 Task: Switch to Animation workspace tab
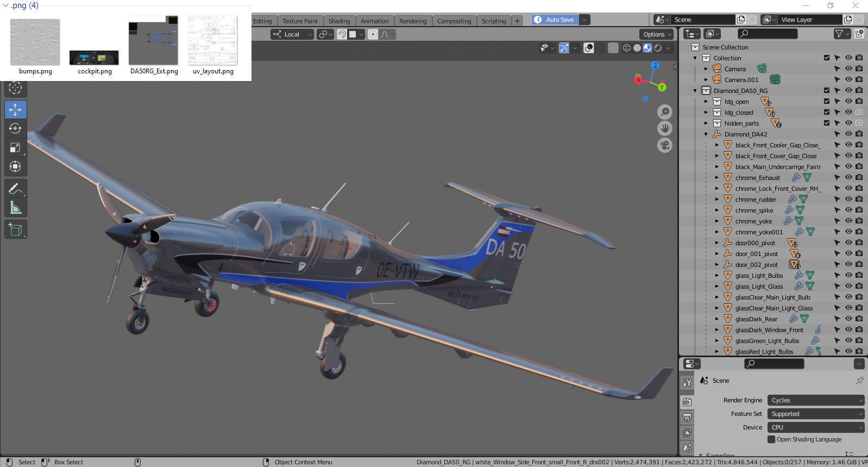coord(374,21)
